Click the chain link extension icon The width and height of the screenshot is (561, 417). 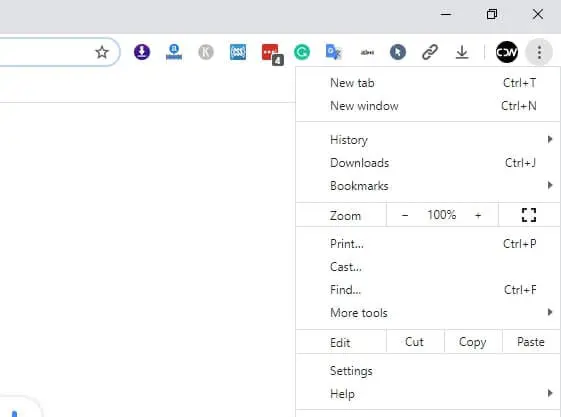pyautogui.click(x=430, y=52)
